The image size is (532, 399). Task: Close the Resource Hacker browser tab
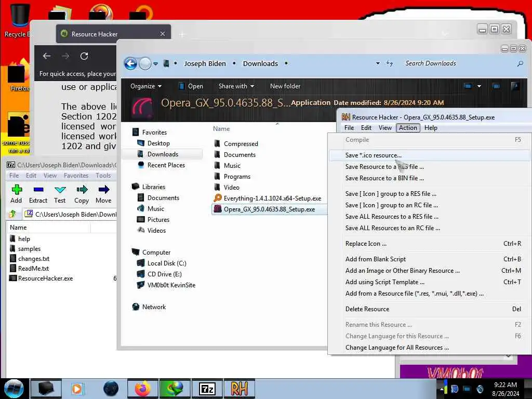(163, 34)
